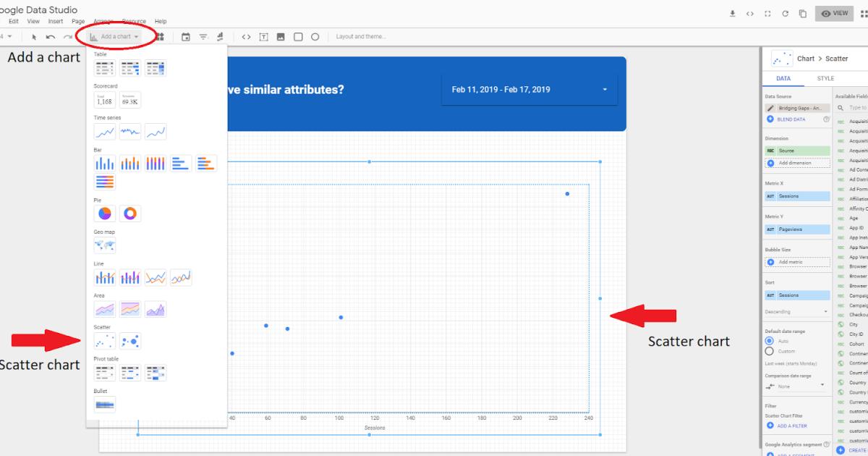This screenshot has width=868, height=456.
Task: Choose the first time series chart
Action: [105, 132]
